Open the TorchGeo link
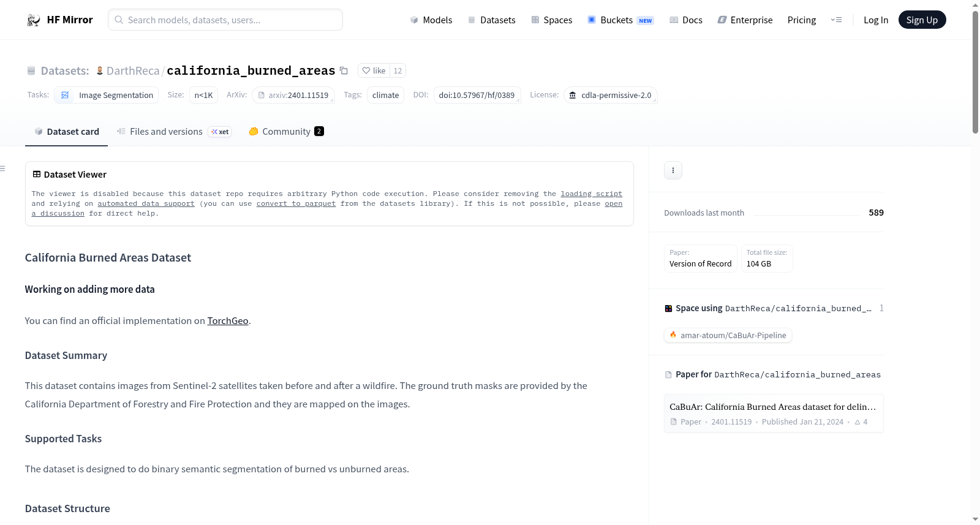Image resolution: width=980 pixels, height=525 pixels. click(x=228, y=321)
